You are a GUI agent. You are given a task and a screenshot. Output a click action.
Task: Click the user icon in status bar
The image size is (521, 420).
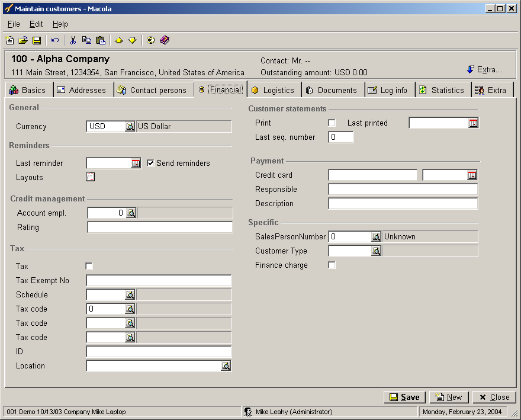click(248, 412)
